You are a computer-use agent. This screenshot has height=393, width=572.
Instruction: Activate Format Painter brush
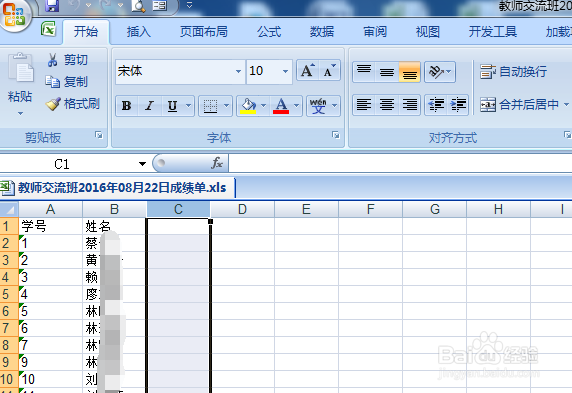point(53,104)
